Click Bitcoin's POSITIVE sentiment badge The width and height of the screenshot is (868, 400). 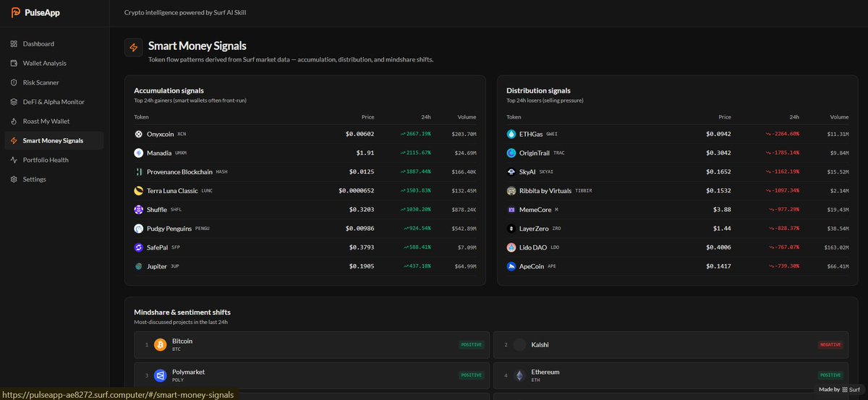pyautogui.click(x=471, y=345)
